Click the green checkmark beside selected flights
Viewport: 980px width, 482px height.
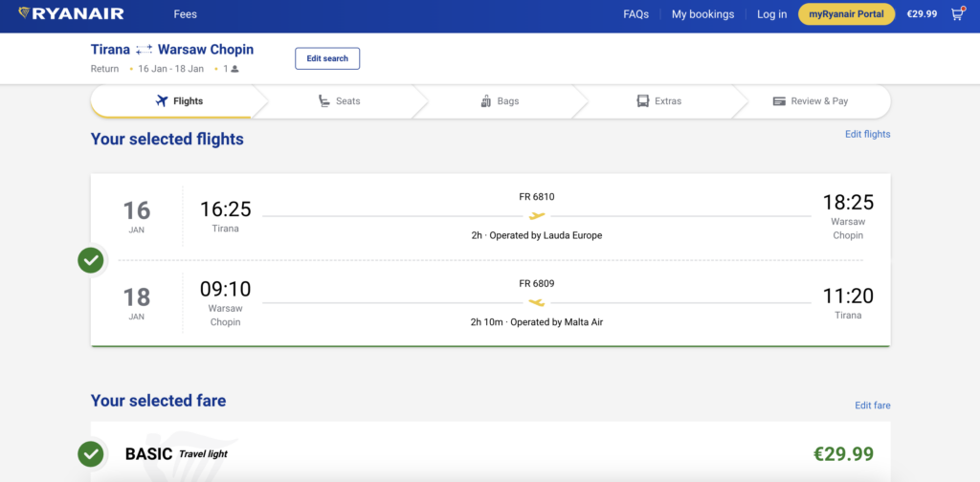pos(91,260)
